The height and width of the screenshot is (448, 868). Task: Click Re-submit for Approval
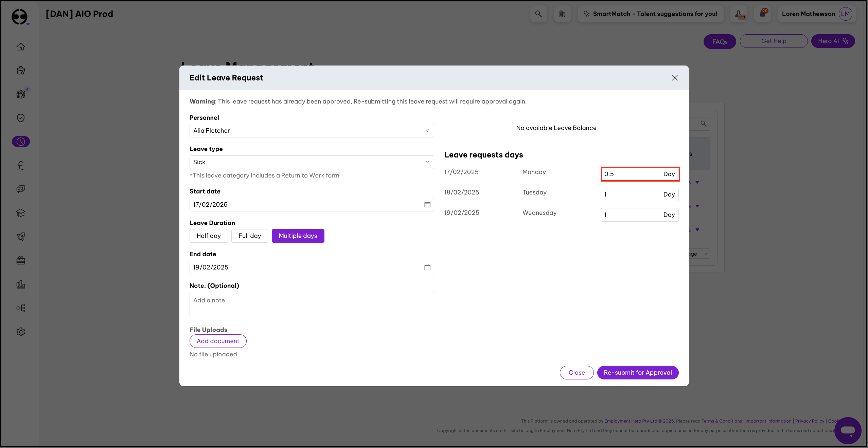tap(638, 373)
